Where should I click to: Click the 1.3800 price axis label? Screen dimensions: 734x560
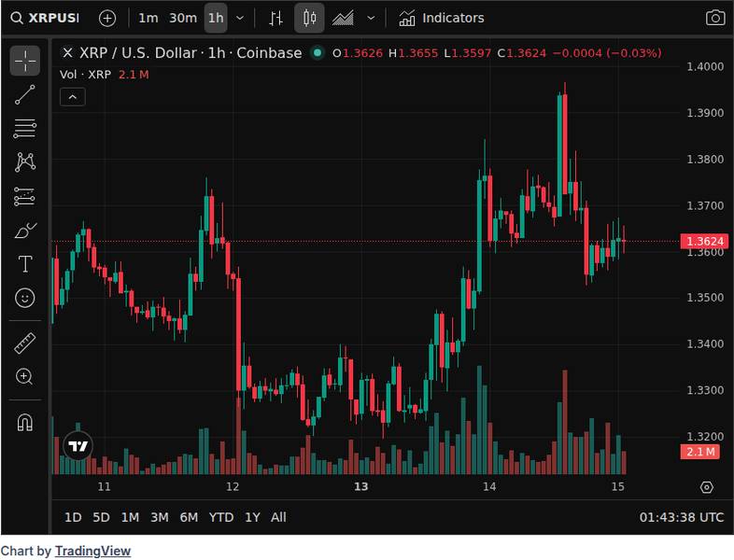[x=705, y=159]
